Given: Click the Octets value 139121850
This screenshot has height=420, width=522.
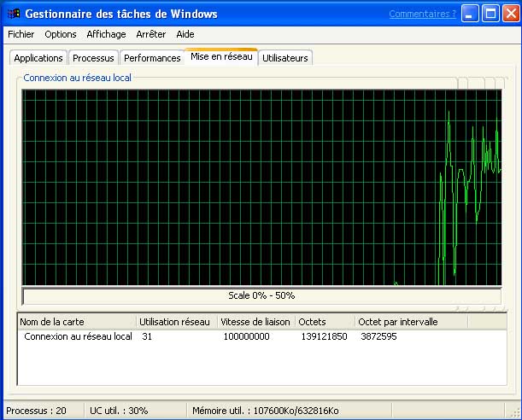Looking at the screenshot, I should point(325,336).
